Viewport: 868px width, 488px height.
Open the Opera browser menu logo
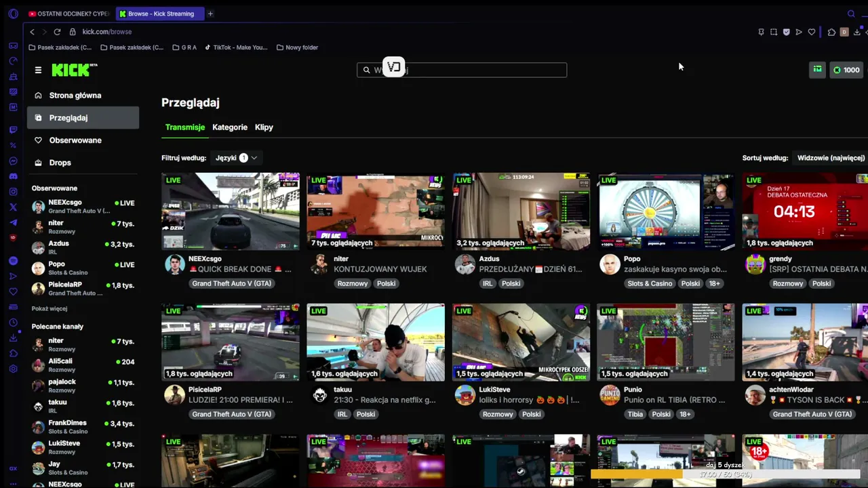14,14
